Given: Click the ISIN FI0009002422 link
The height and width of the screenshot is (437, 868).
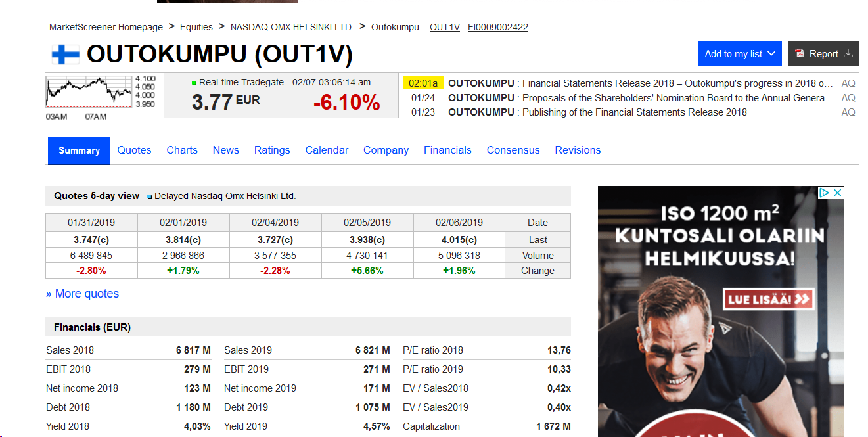Looking at the screenshot, I should [498, 27].
